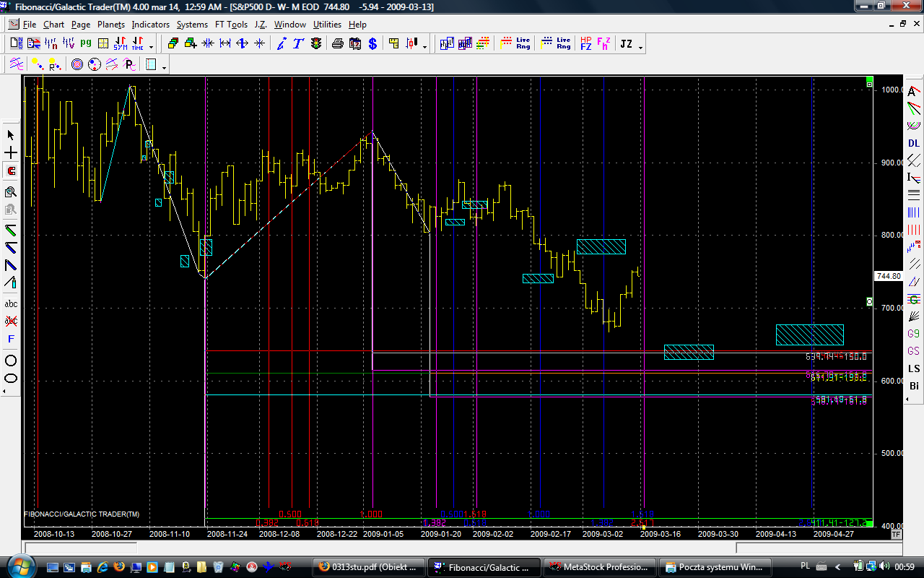Select the HP FZ tool icon
This screenshot has height=578, width=924.
click(x=586, y=43)
